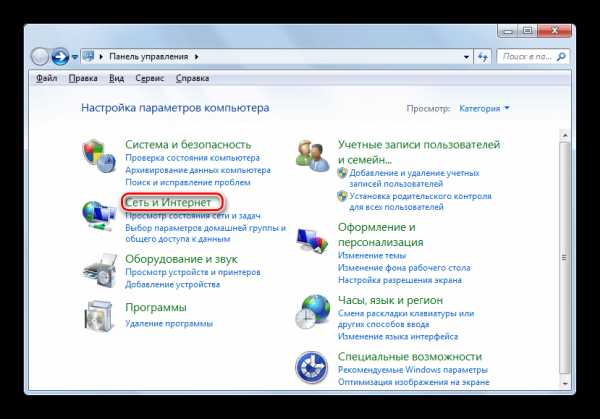Click Изменение фона рабочего стола link
This screenshot has height=419, width=600.
(x=404, y=267)
